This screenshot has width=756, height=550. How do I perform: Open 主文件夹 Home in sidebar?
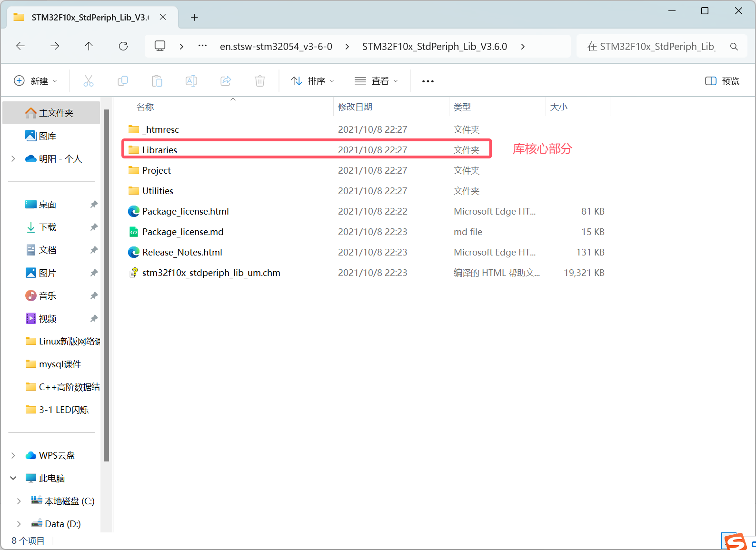(x=51, y=113)
